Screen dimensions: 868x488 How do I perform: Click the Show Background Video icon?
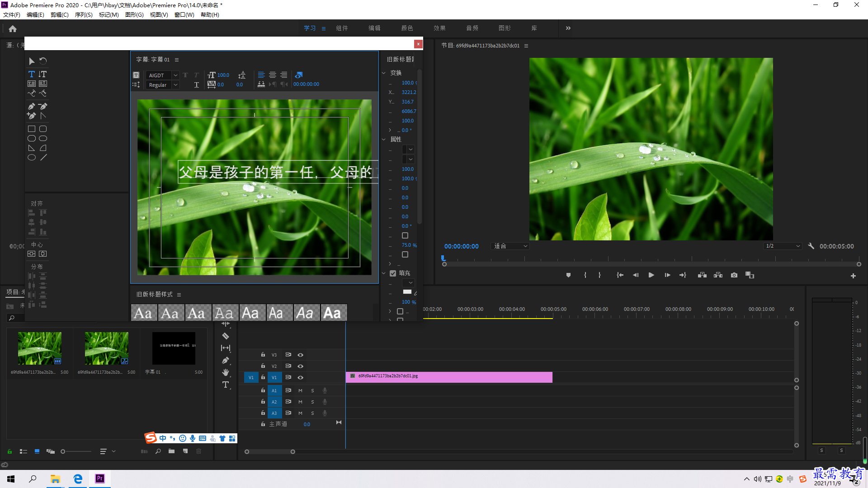pos(299,75)
